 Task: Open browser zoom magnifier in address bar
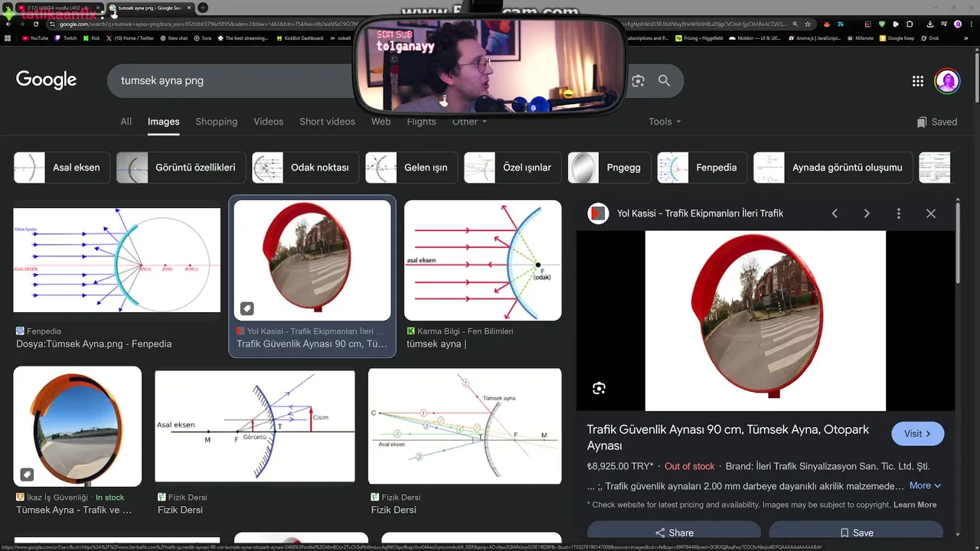(795, 24)
